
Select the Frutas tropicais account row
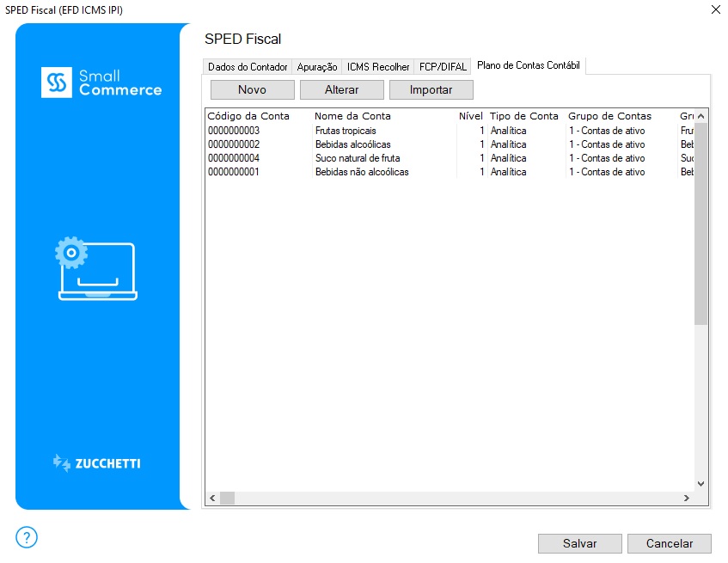[x=346, y=131]
